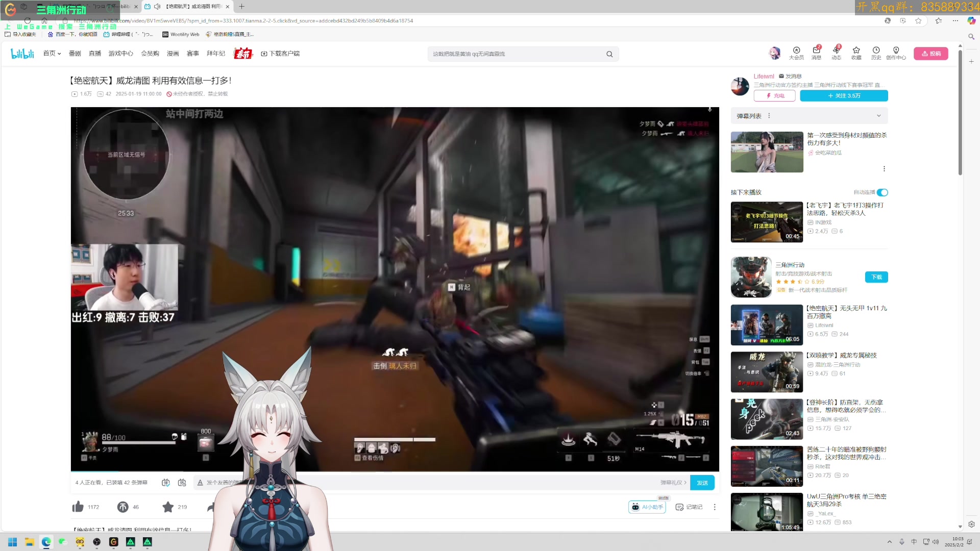
Task: Show hidden tray icons chevron in taskbar
Action: (x=890, y=542)
